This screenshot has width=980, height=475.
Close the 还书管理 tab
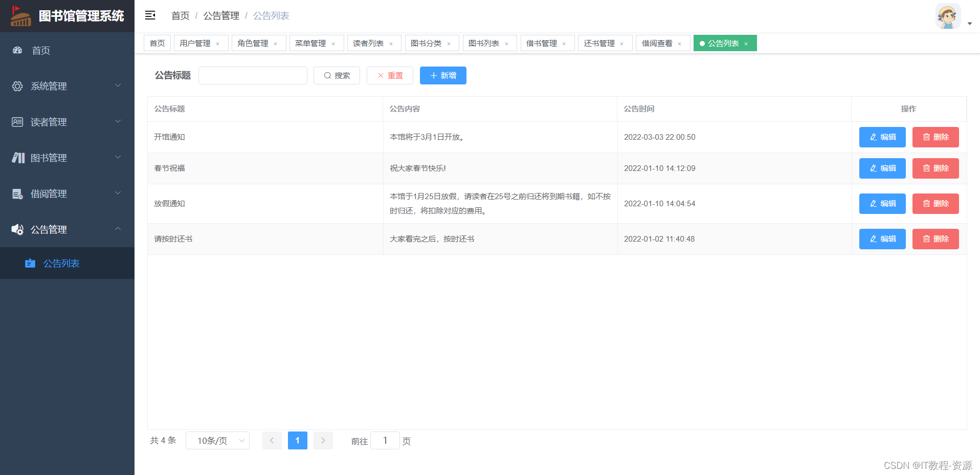click(x=622, y=44)
